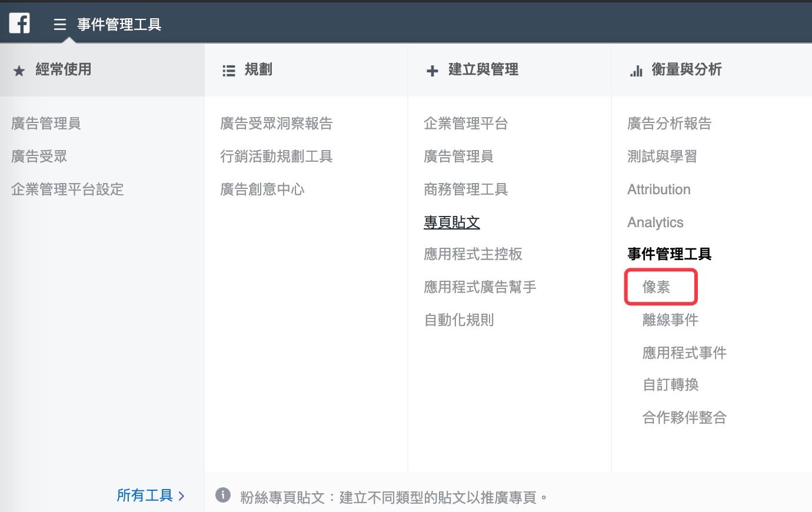This screenshot has width=812, height=512.
Task: Select 離線事件 sub-item
Action: pyautogui.click(x=671, y=320)
